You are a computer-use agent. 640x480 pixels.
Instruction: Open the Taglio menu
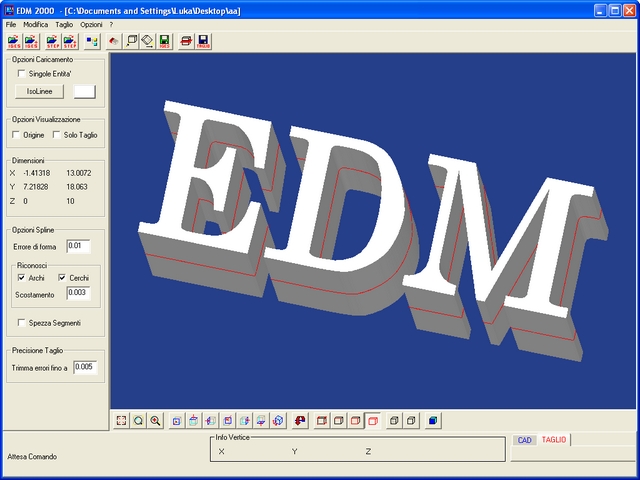tap(64, 24)
